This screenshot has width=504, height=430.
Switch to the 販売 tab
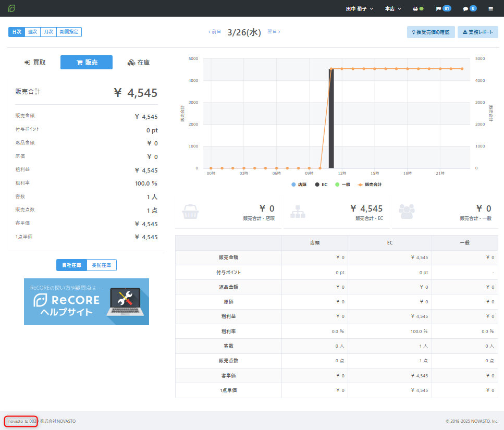coord(87,63)
